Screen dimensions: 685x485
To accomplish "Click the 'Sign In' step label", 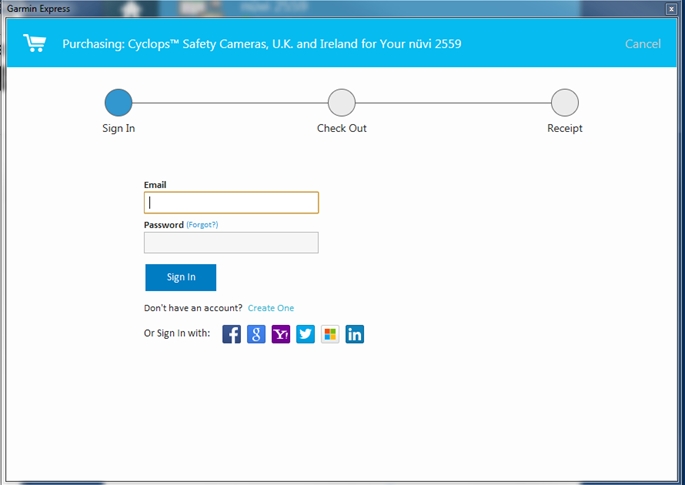I will (118, 128).
